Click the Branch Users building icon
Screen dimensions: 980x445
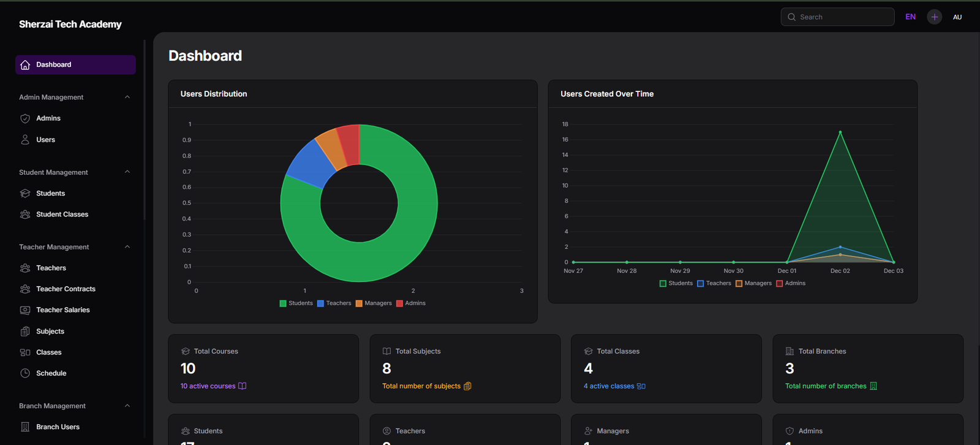click(x=25, y=427)
